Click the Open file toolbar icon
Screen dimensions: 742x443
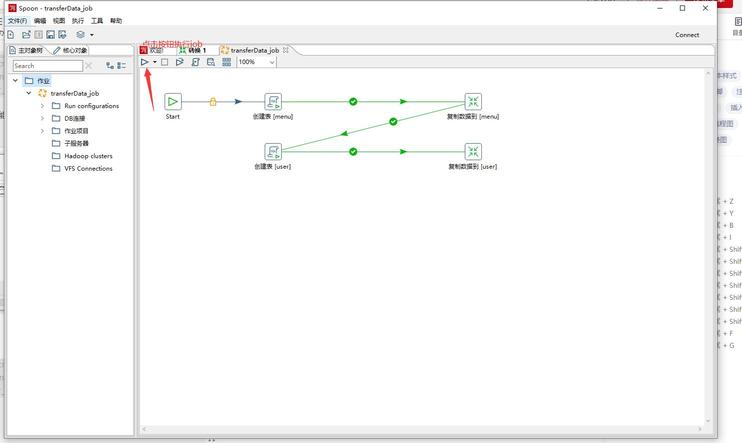pyautogui.click(x=26, y=35)
